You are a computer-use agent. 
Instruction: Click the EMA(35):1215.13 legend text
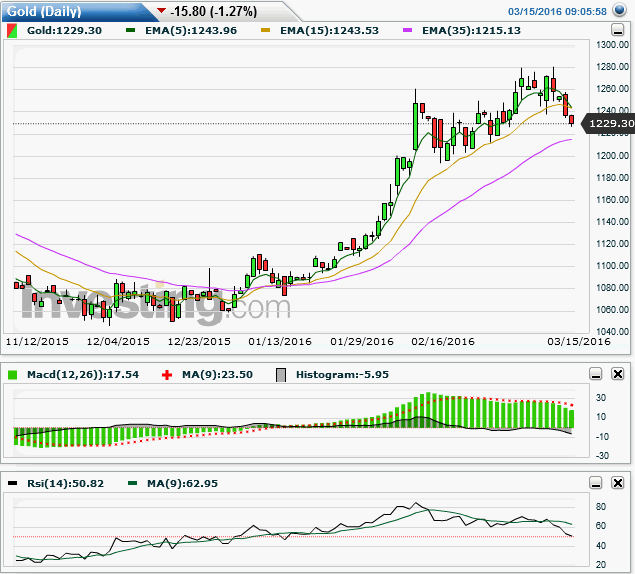coord(471,30)
